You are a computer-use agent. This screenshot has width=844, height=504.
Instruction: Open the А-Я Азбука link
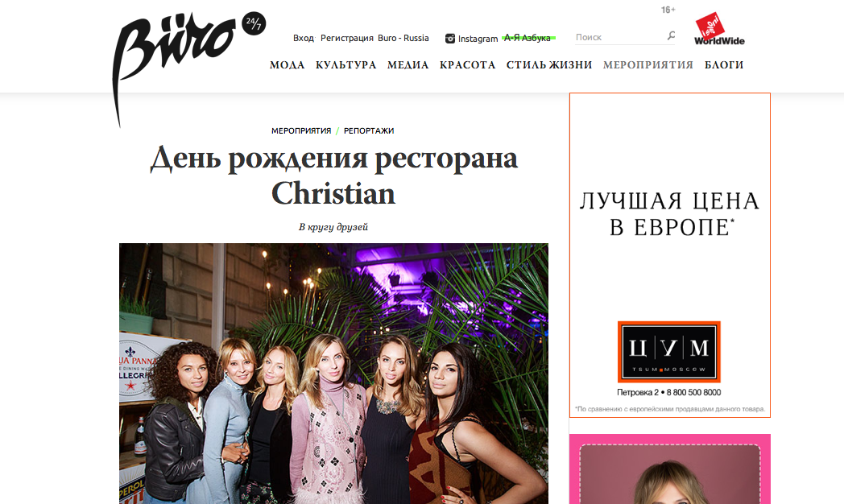point(527,38)
